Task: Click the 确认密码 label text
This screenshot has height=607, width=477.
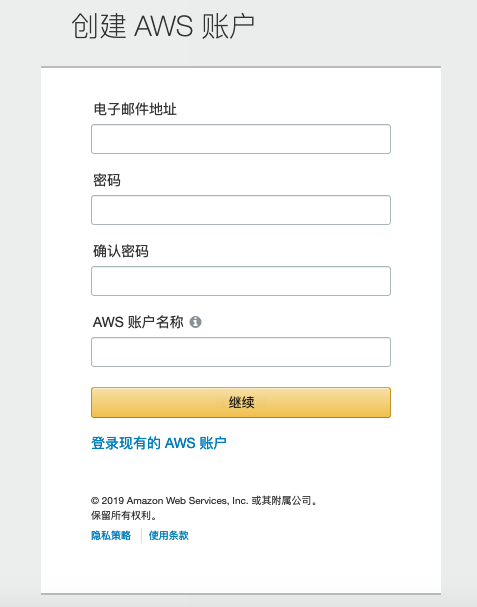Action: (121, 251)
